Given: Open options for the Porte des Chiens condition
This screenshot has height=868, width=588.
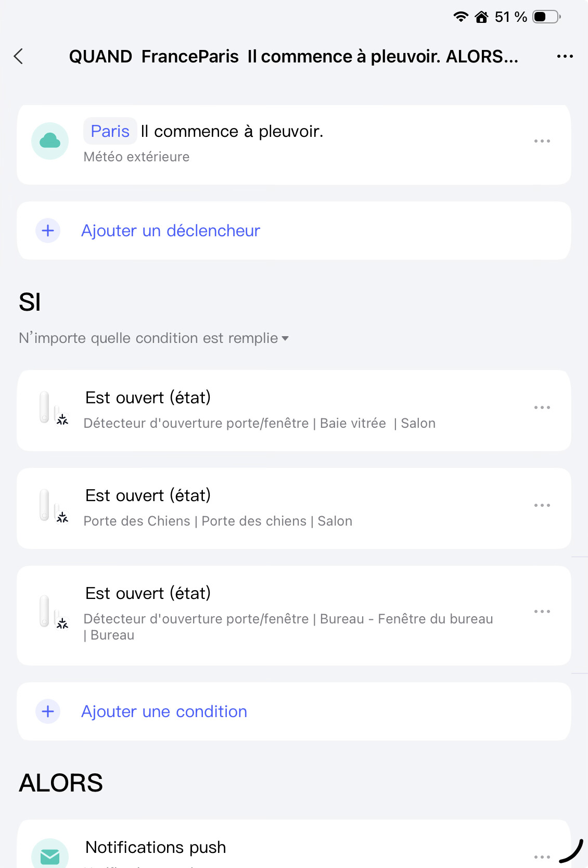Looking at the screenshot, I should click(542, 505).
